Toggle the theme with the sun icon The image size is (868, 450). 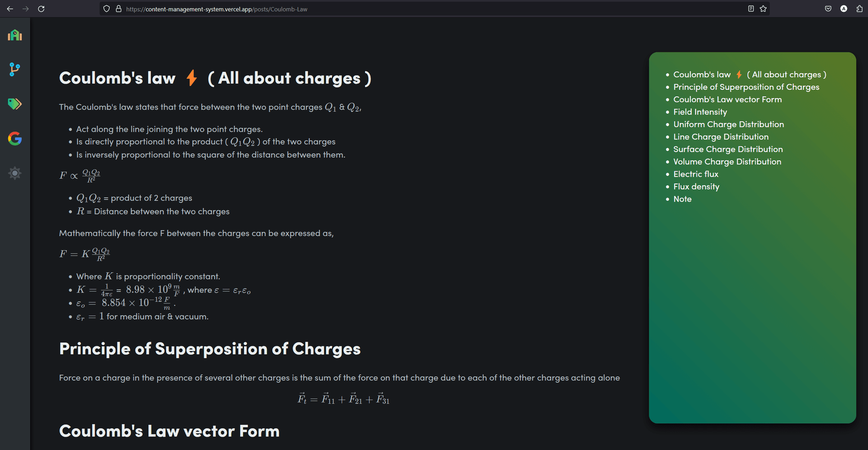coord(15,173)
